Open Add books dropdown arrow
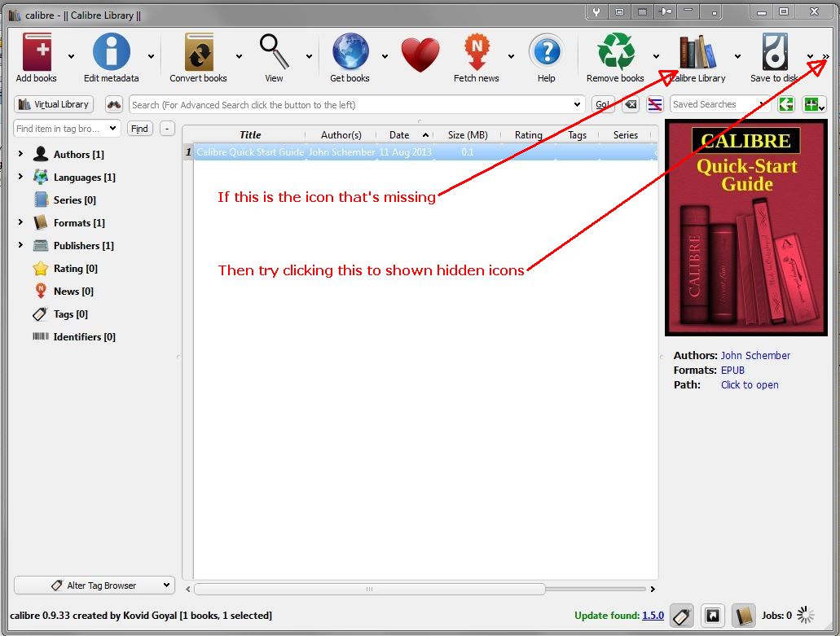840x636 pixels. 71,56
